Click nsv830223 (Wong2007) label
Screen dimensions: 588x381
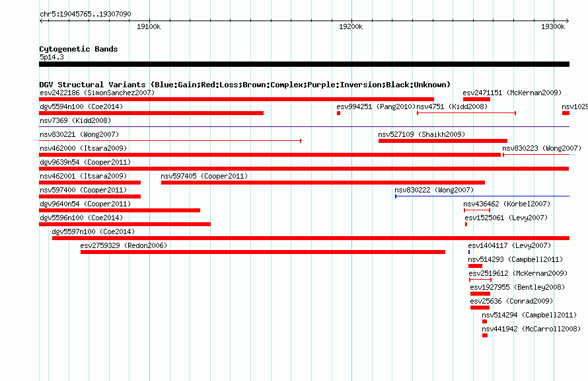542,148
